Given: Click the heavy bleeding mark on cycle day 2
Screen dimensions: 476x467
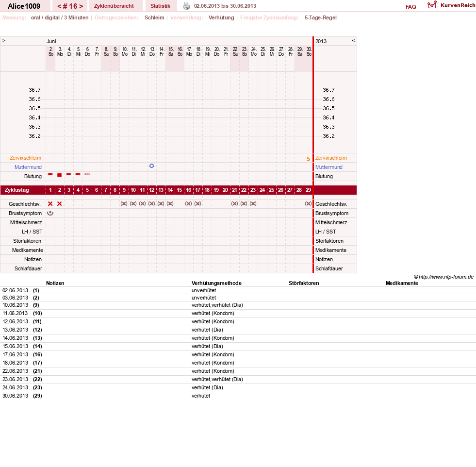Looking at the screenshot, I should coord(60,175).
